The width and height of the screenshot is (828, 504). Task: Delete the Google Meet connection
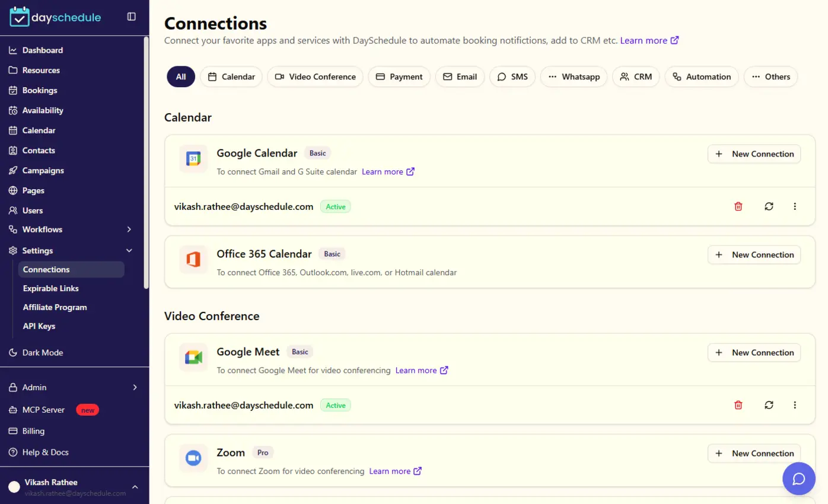pyautogui.click(x=738, y=405)
